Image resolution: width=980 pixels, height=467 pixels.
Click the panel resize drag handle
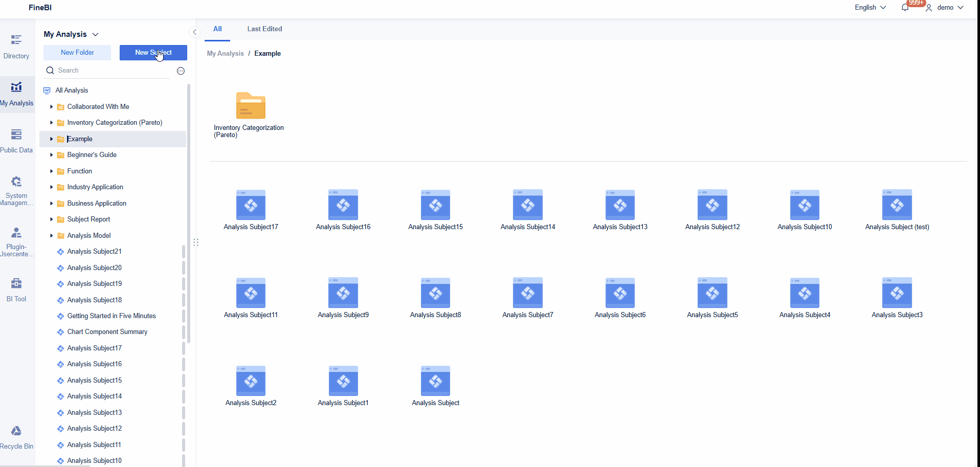tap(196, 242)
